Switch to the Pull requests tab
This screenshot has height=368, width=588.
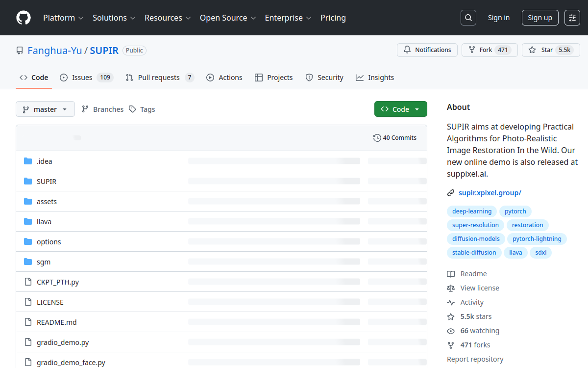(x=159, y=78)
